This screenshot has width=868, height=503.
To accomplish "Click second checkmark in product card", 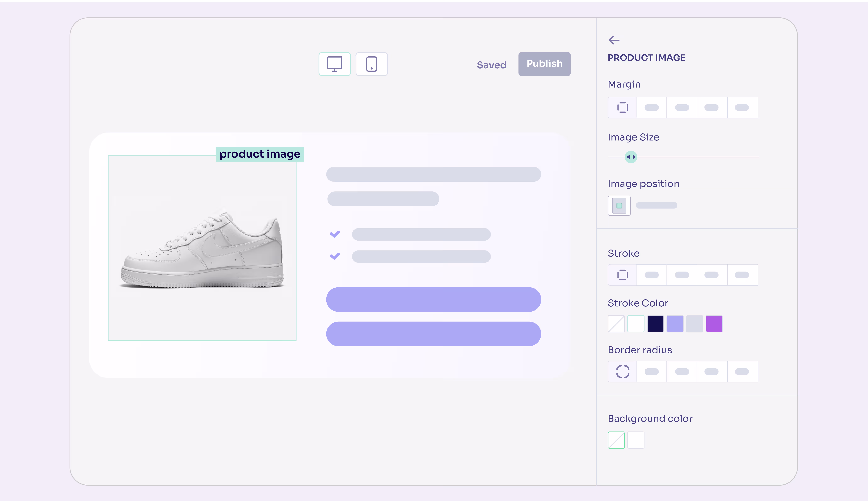I will coord(334,256).
